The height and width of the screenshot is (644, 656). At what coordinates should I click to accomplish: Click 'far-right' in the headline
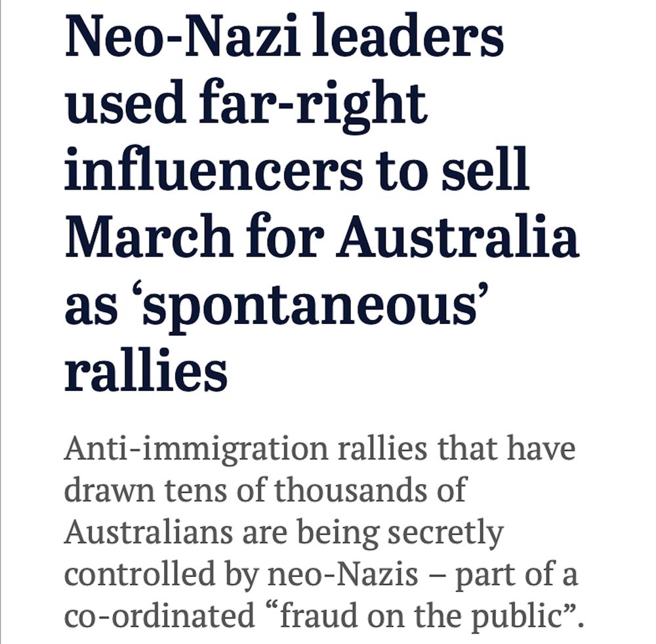click(x=313, y=104)
